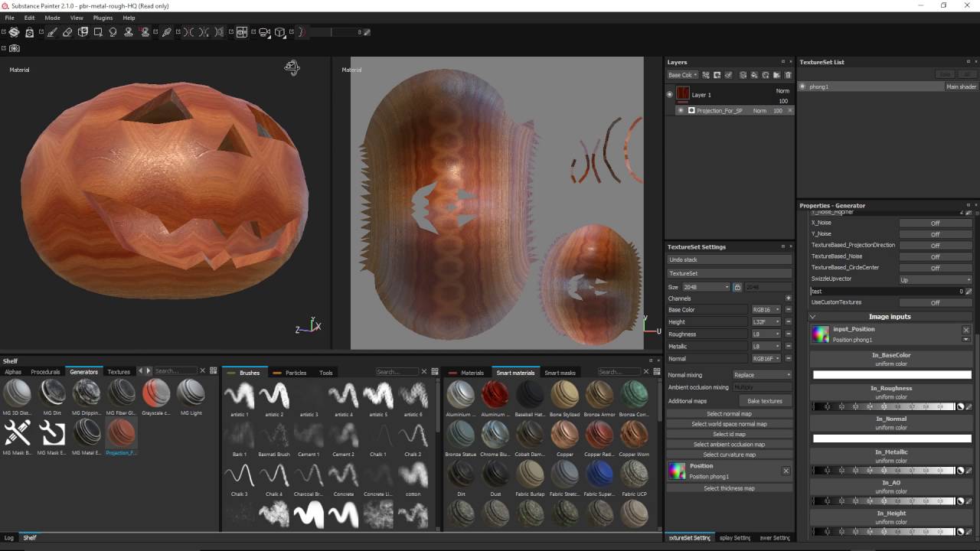
Task: Click the Undo stack button
Action: pyautogui.click(x=729, y=260)
